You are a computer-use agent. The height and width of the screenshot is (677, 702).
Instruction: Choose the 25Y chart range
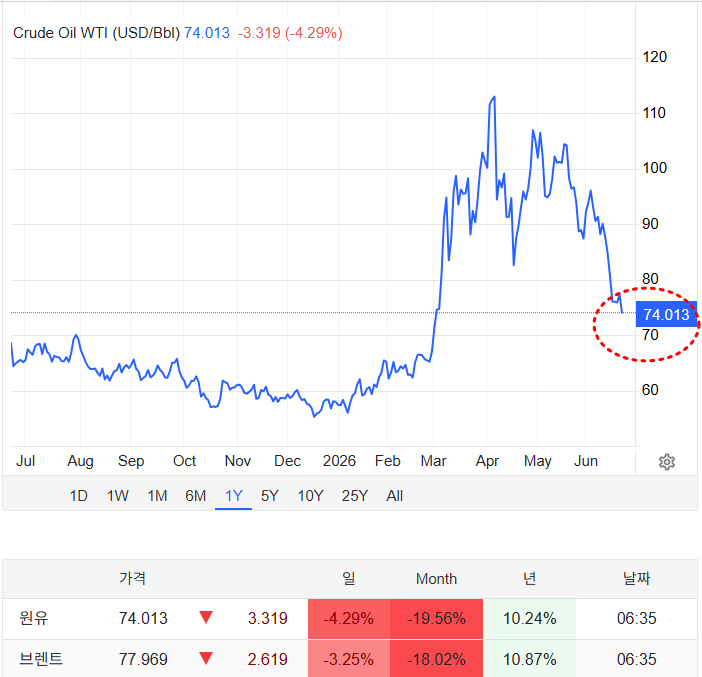[354, 496]
